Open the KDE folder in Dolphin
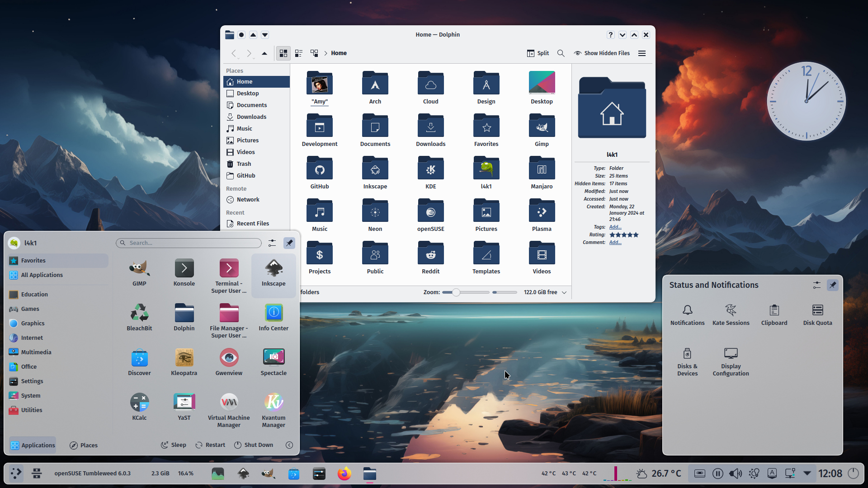 (x=431, y=173)
